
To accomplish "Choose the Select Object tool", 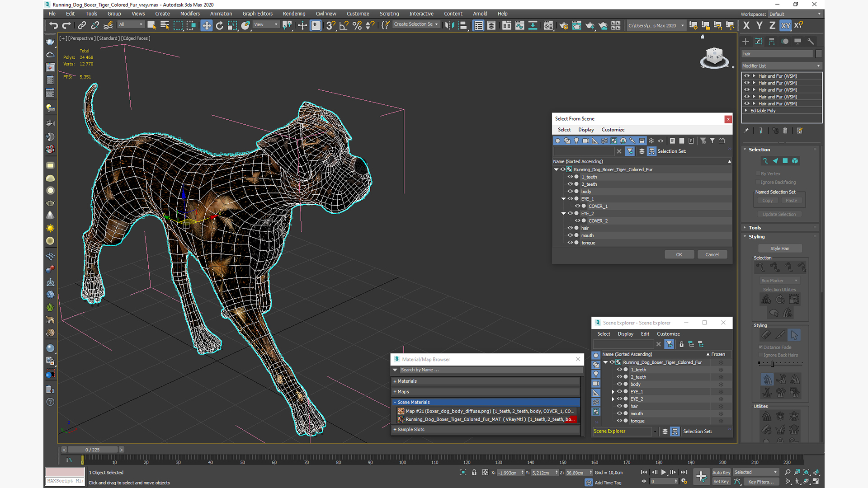I will click(x=151, y=25).
